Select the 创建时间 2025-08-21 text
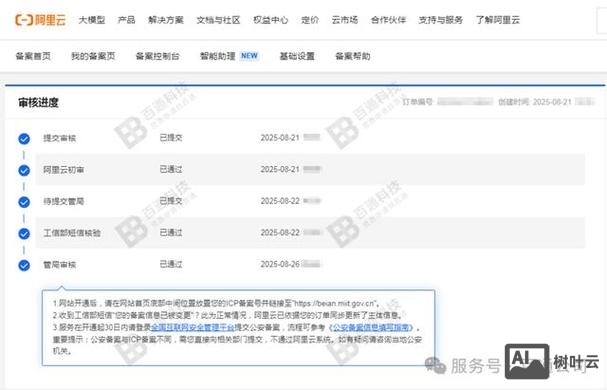This screenshot has height=390, width=607. [x=535, y=102]
